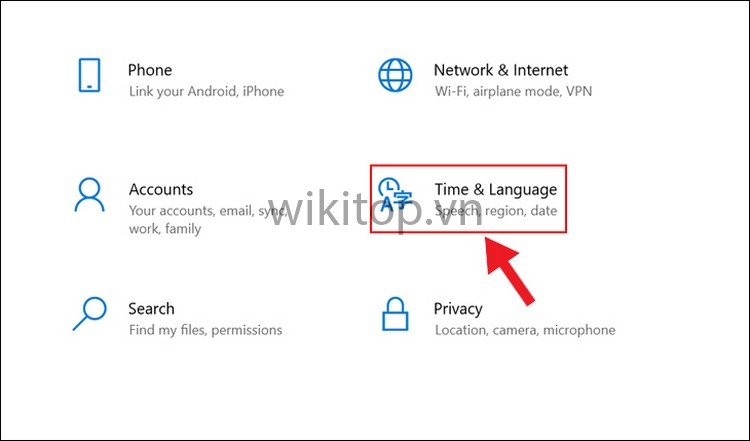Open the Phone settings title

[x=150, y=70]
